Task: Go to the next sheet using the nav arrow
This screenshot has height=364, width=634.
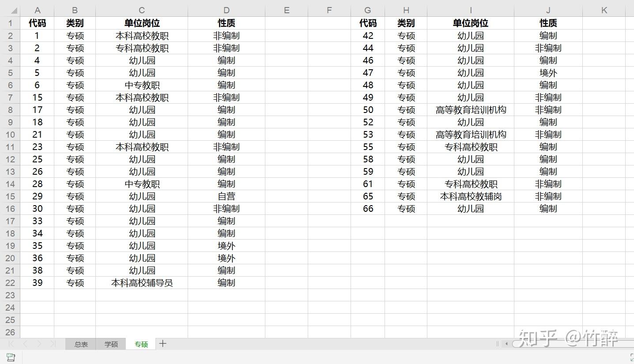Action: pyautogui.click(x=39, y=344)
